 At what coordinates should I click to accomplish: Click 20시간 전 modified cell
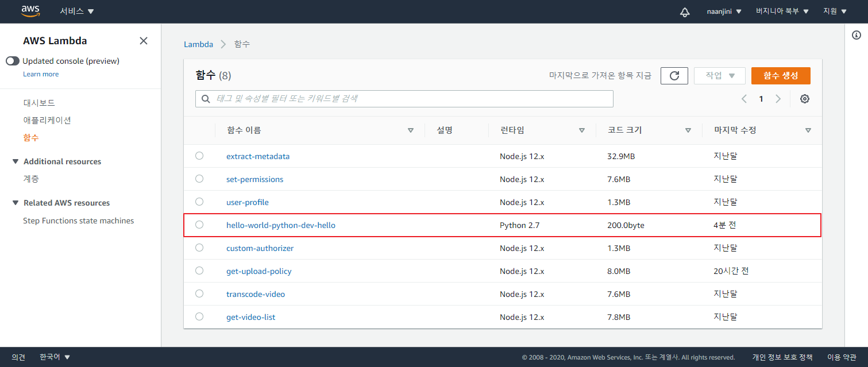731,271
